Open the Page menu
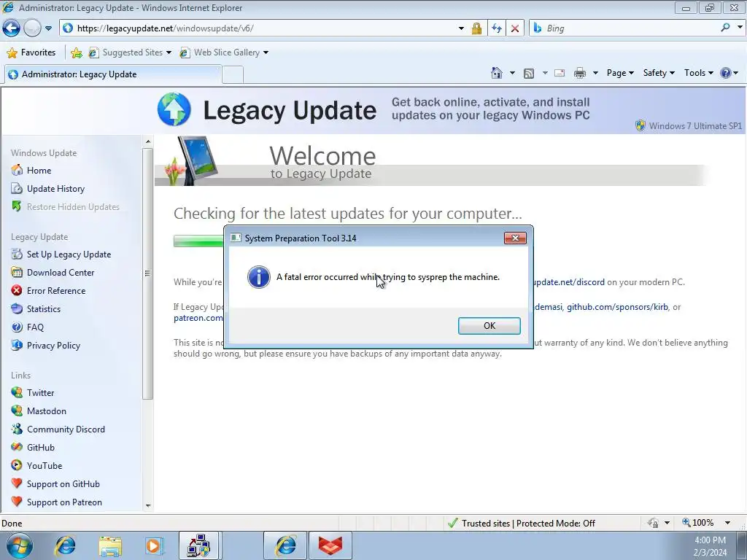This screenshot has height=560, width=747. 620,73
